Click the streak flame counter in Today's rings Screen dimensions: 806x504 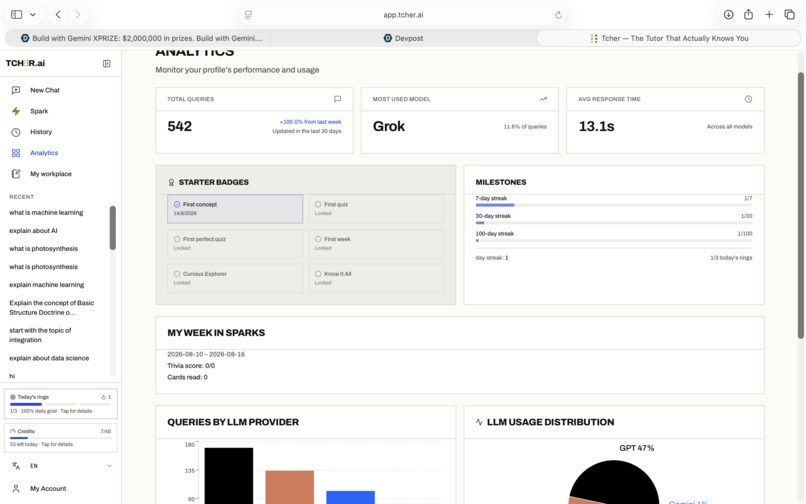tap(106, 397)
